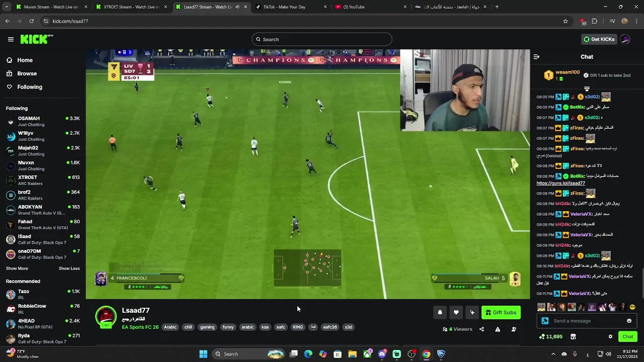Open ABOKYAN channel in following list
644x362 pixels.
tap(43, 210)
